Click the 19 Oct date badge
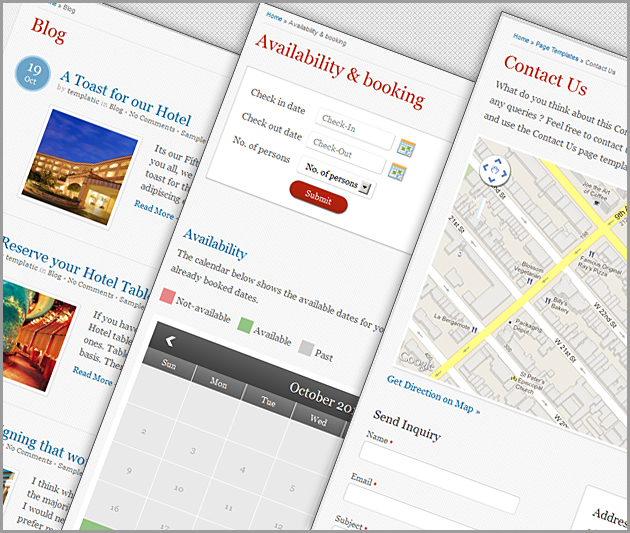630x533 pixels. pos(33,74)
